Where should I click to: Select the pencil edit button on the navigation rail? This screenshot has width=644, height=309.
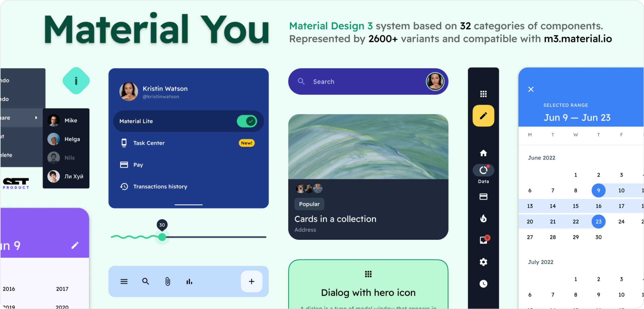point(483,115)
